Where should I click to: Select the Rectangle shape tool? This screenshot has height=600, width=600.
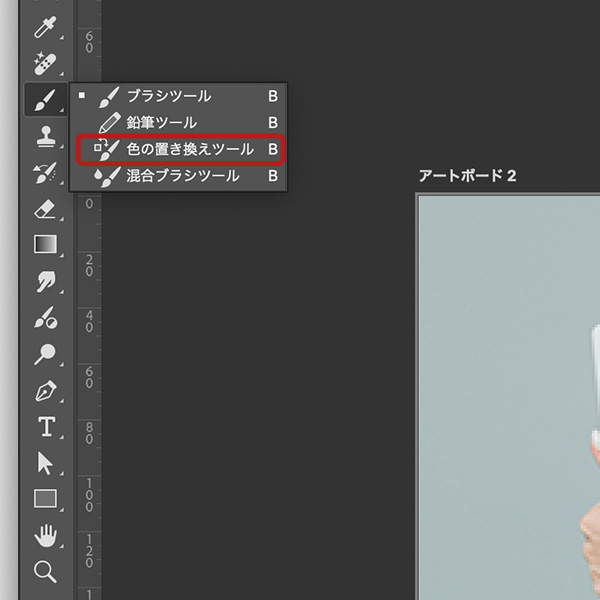click(x=45, y=498)
